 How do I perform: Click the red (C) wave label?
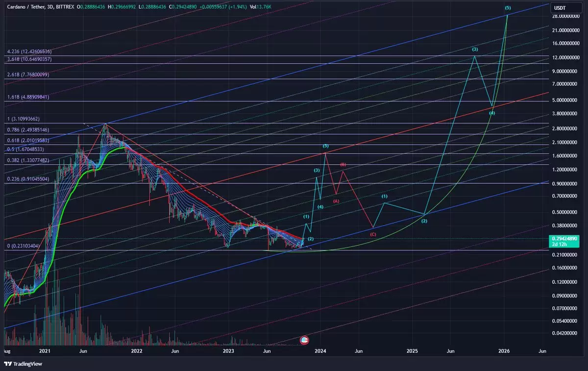pos(373,234)
